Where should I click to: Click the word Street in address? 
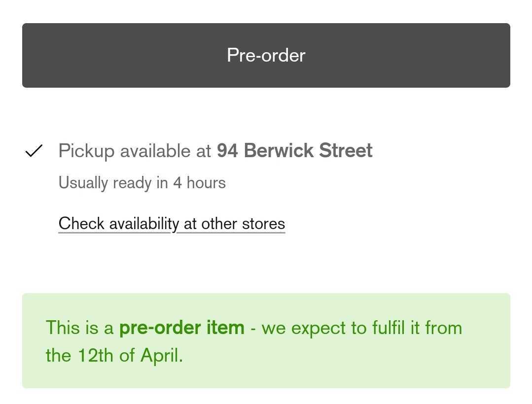click(x=346, y=151)
